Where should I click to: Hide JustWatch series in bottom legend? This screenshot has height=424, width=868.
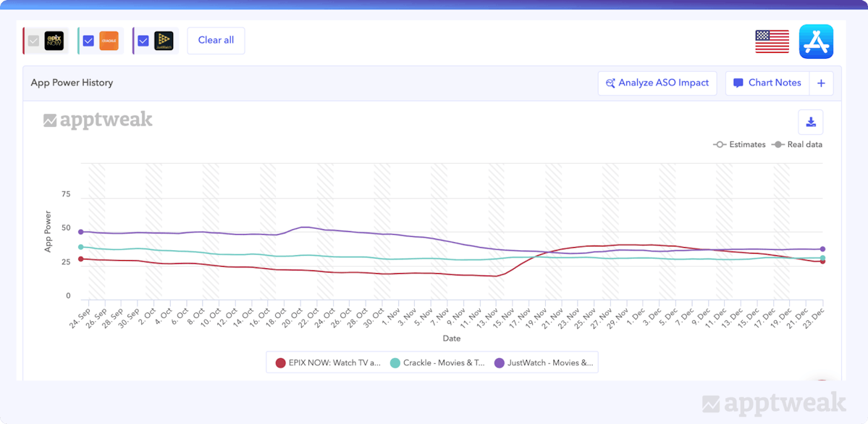tap(543, 362)
